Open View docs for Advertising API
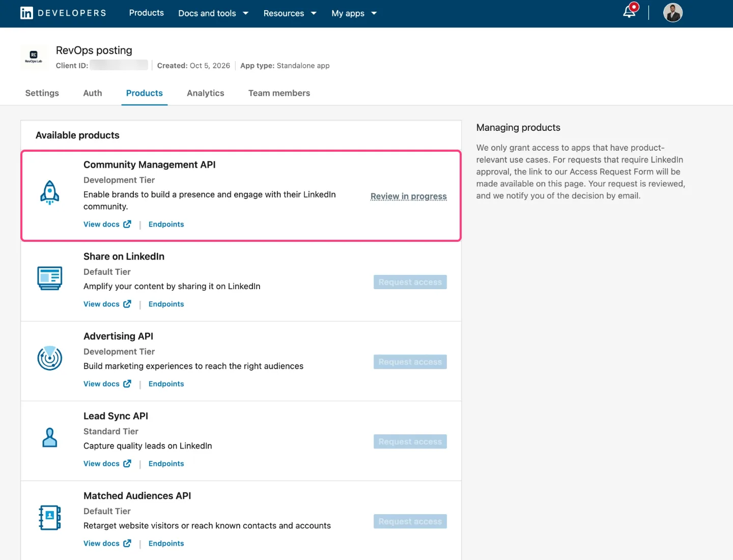 pyautogui.click(x=107, y=384)
